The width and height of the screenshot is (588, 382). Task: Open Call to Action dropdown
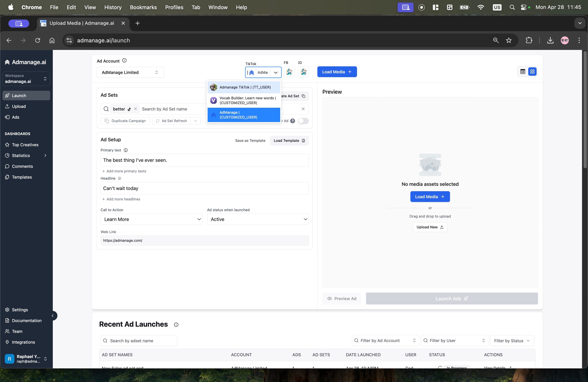(151, 219)
